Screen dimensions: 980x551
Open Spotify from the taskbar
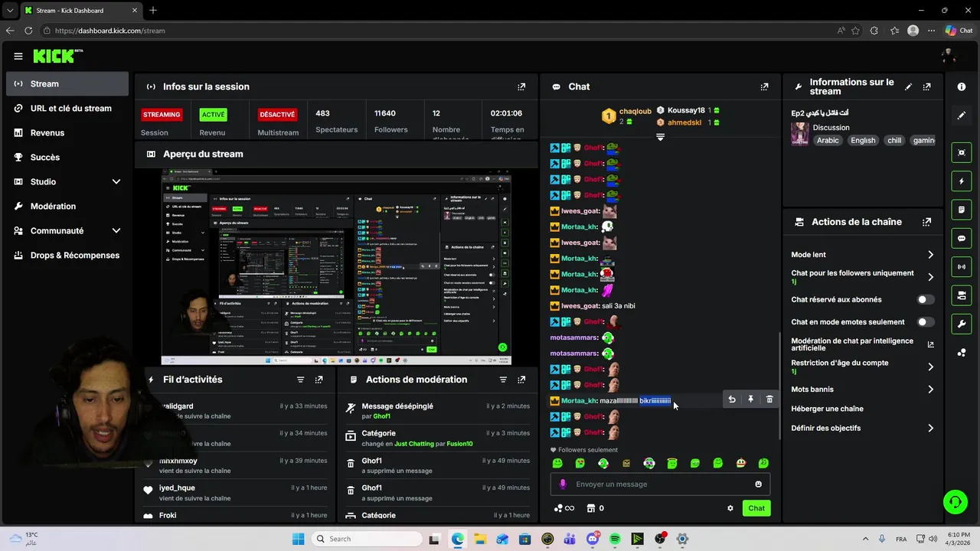click(615, 539)
